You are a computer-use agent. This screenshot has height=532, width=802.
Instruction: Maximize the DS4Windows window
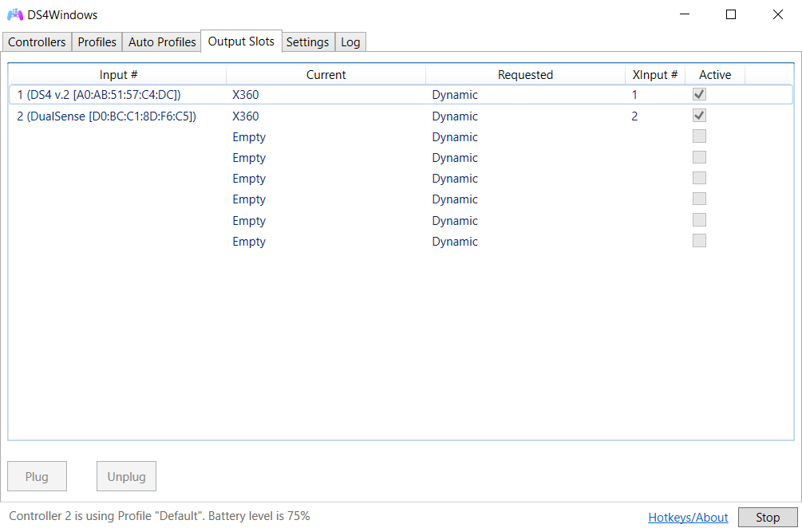pyautogui.click(x=731, y=14)
